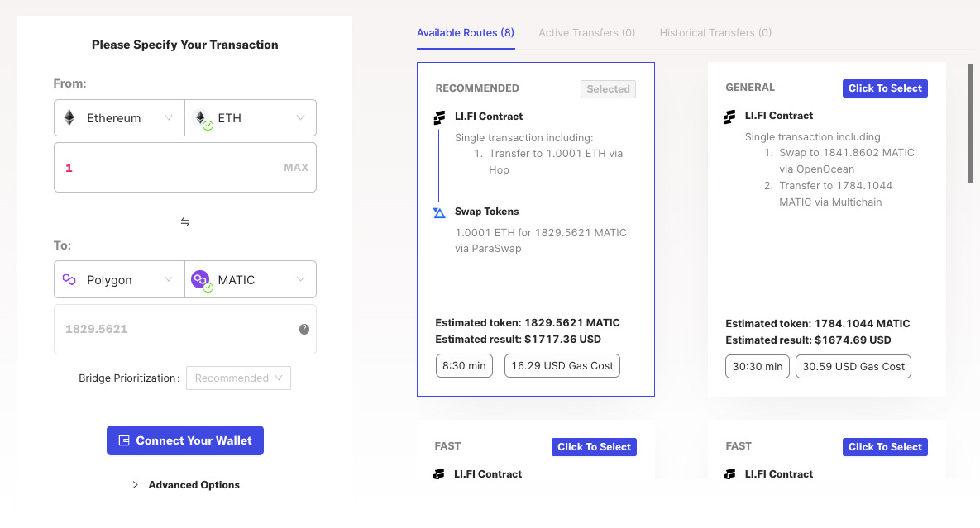Open the MATIC destination token dropdown

pos(251,279)
